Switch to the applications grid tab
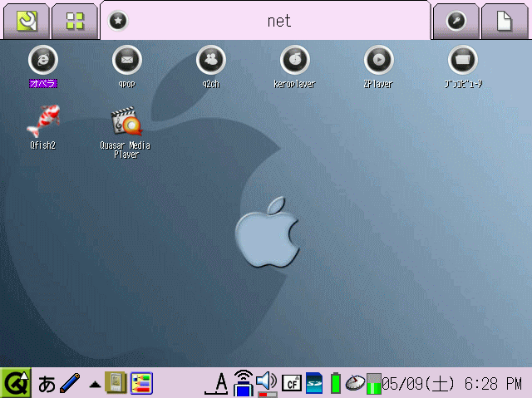Screen dimensions: 532x398 [x=75, y=21]
